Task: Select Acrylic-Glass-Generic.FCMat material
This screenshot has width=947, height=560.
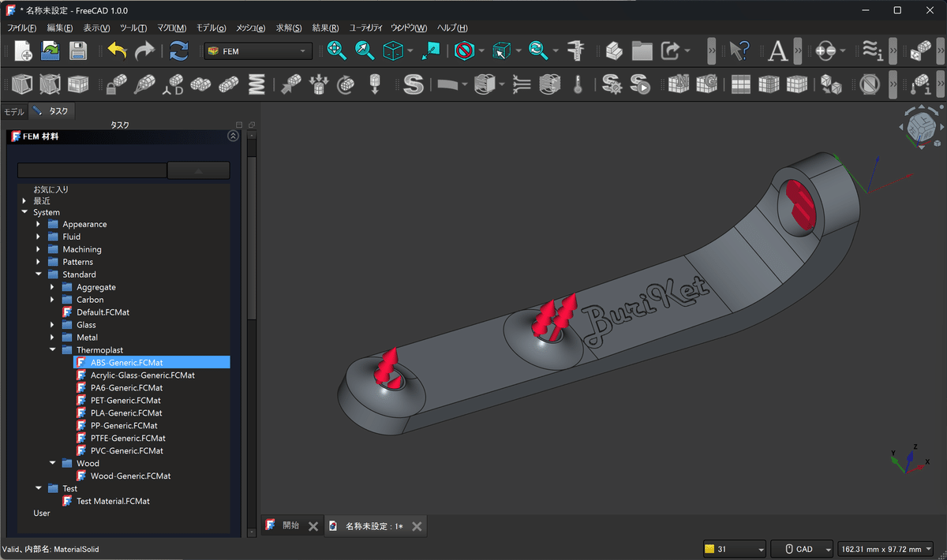Action: pos(142,375)
